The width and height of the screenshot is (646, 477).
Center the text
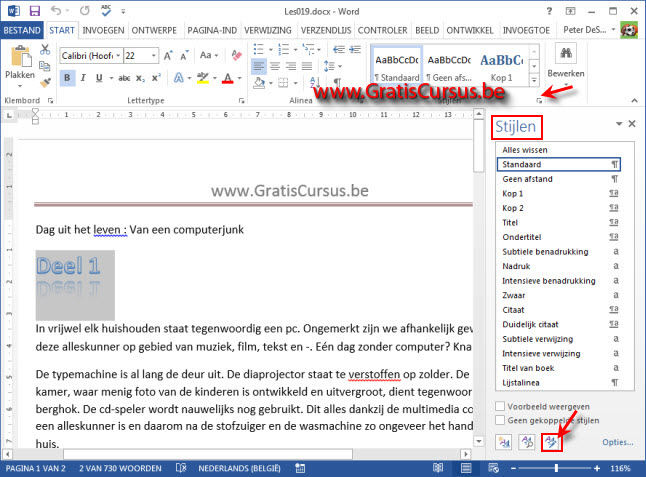[275, 66]
